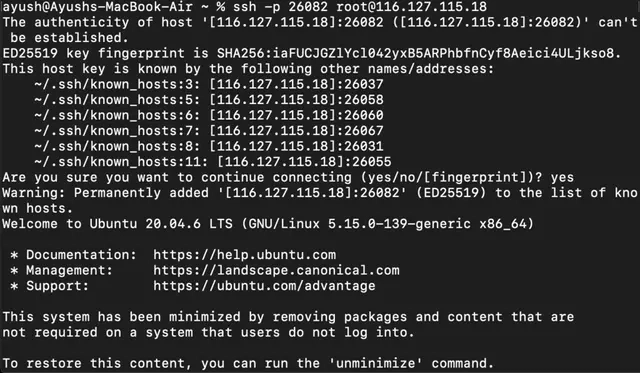Select the known_hosts:3 entry with port 26037

tap(209, 84)
